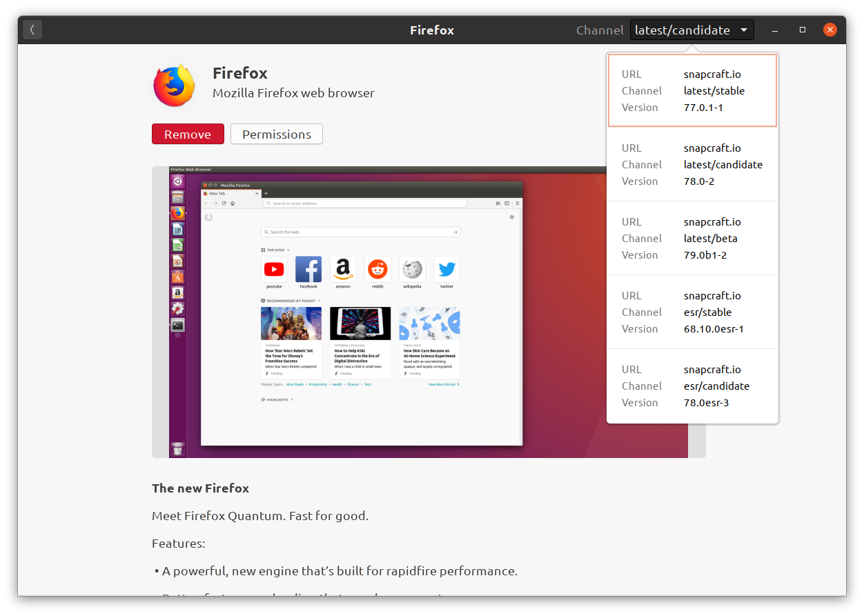Close the window with orange X
This screenshot has width=864, height=616.
(x=830, y=30)
